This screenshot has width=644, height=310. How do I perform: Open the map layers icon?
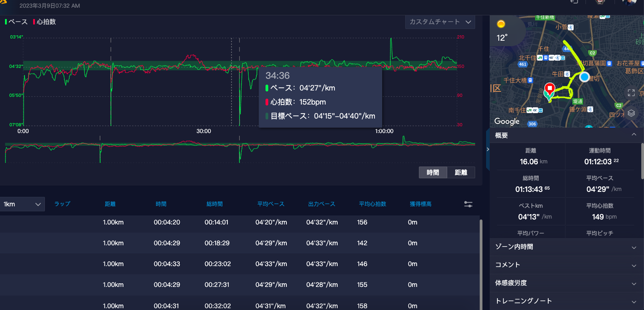point(631,113)
